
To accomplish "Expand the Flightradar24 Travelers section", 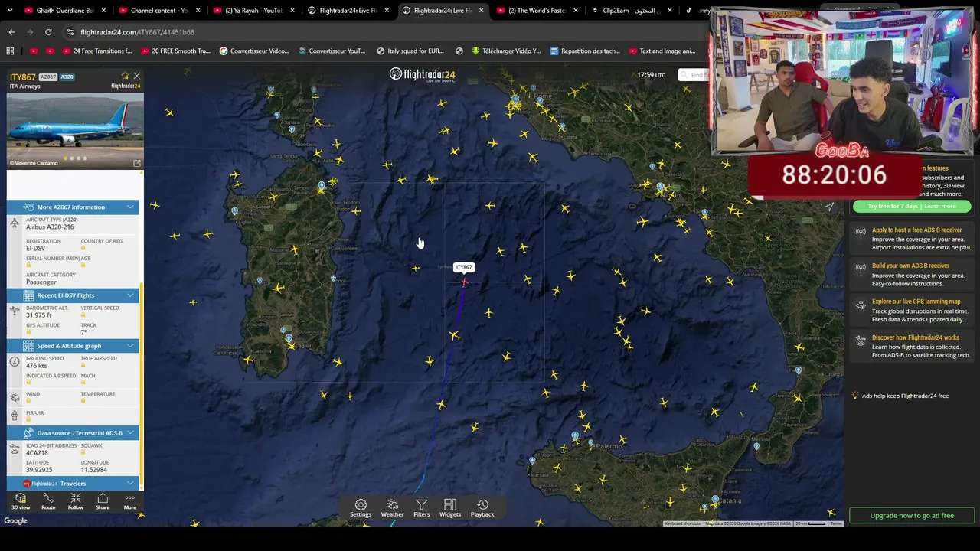I will [73, 484].
